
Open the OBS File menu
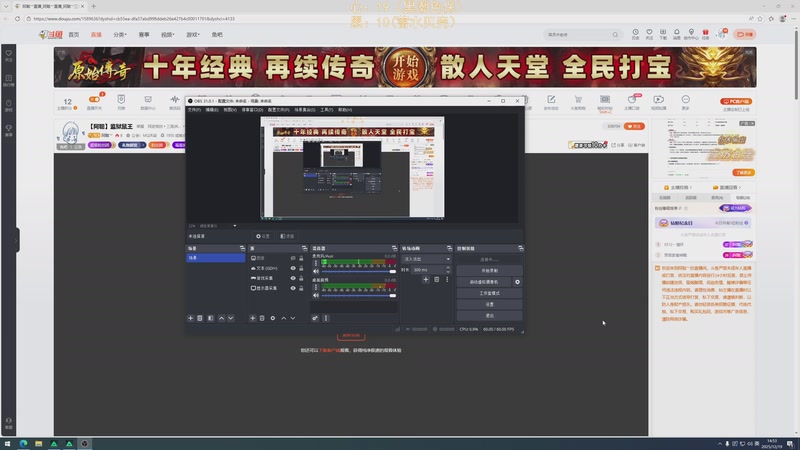pos(194,110)
